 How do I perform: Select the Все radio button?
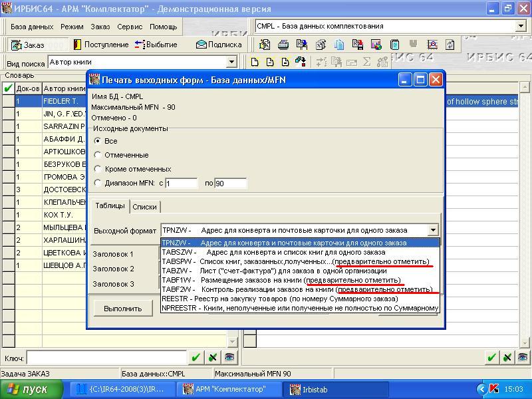click(98, 140)
